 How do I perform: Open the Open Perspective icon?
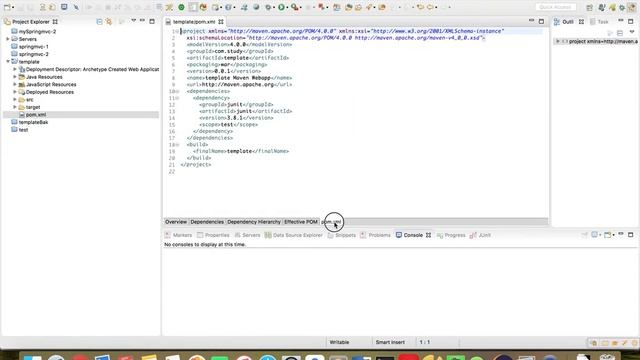pos(589,7)
